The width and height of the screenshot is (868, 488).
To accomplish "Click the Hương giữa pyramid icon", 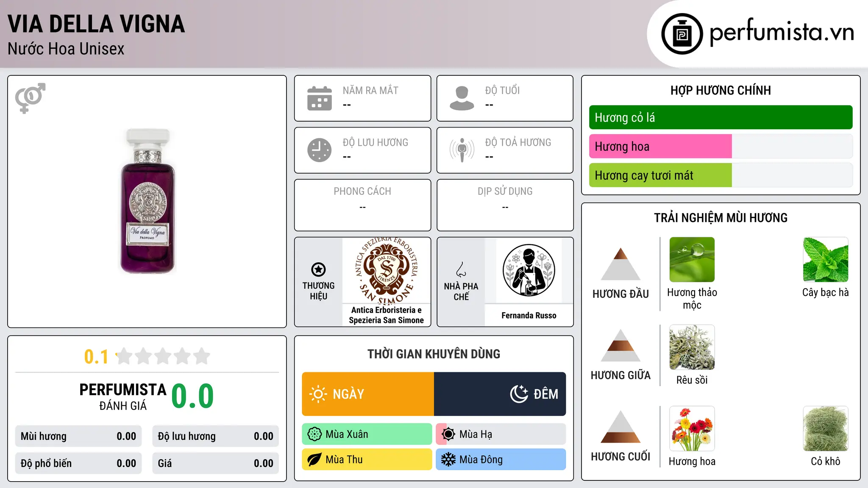I will point(620,345).
